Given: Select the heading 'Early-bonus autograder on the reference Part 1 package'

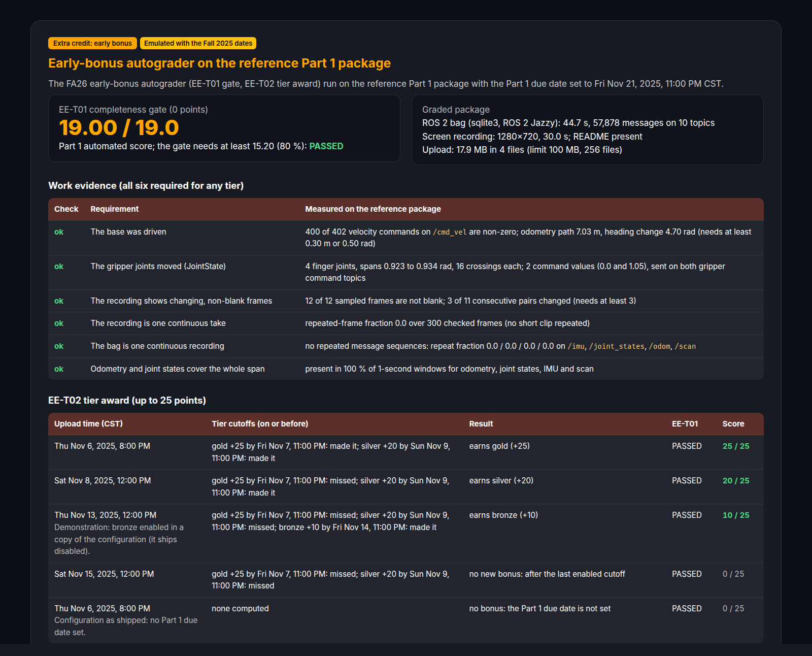Looking at the screenshot, I should click(219, 63).
